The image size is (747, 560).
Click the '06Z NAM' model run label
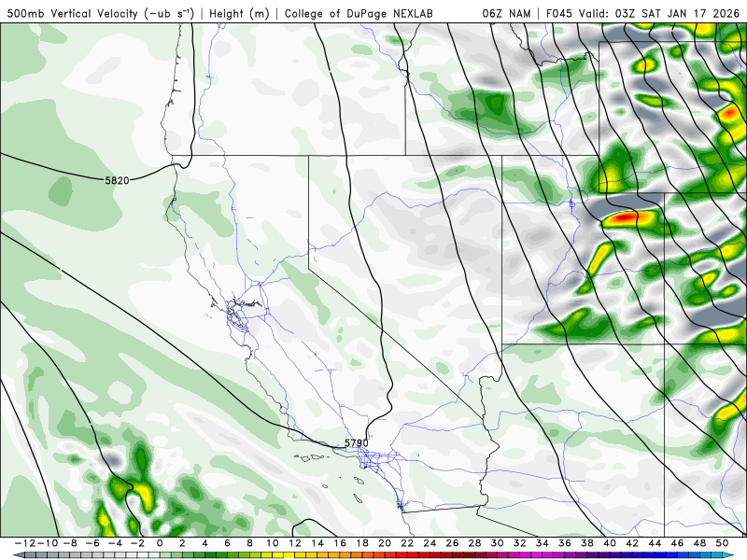coord(506,13)
